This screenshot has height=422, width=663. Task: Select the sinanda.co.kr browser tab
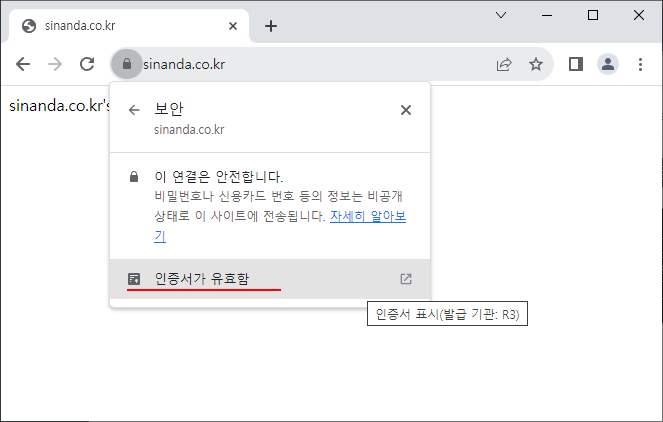click(127, 26)
